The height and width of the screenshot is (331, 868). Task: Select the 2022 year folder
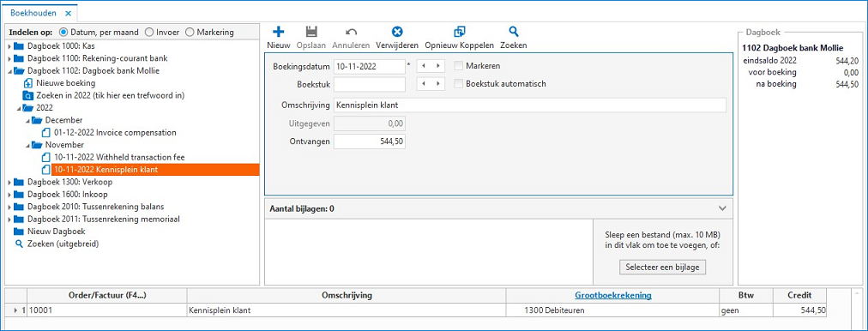(45, 108)
